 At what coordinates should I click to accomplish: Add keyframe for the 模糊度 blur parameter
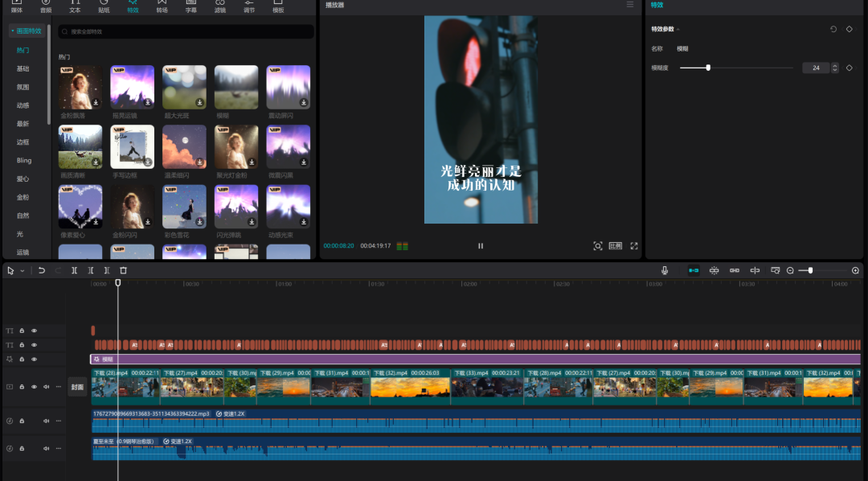850,68
